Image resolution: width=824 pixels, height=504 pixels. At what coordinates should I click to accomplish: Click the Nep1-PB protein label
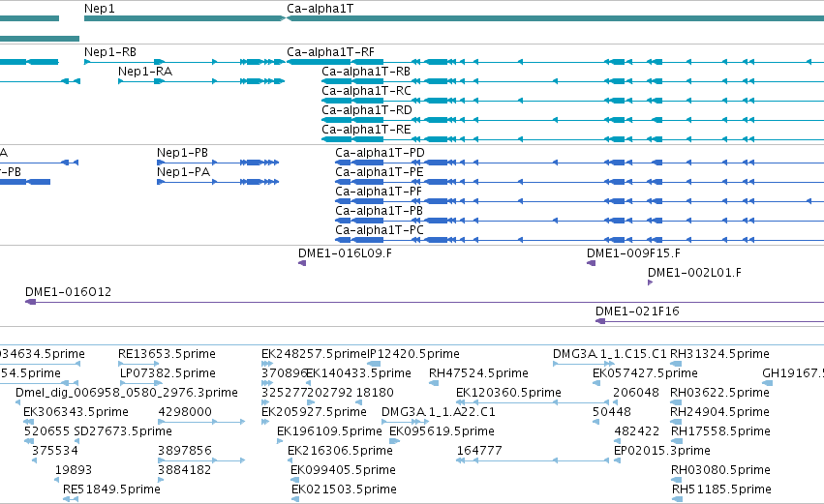point(182,153)
